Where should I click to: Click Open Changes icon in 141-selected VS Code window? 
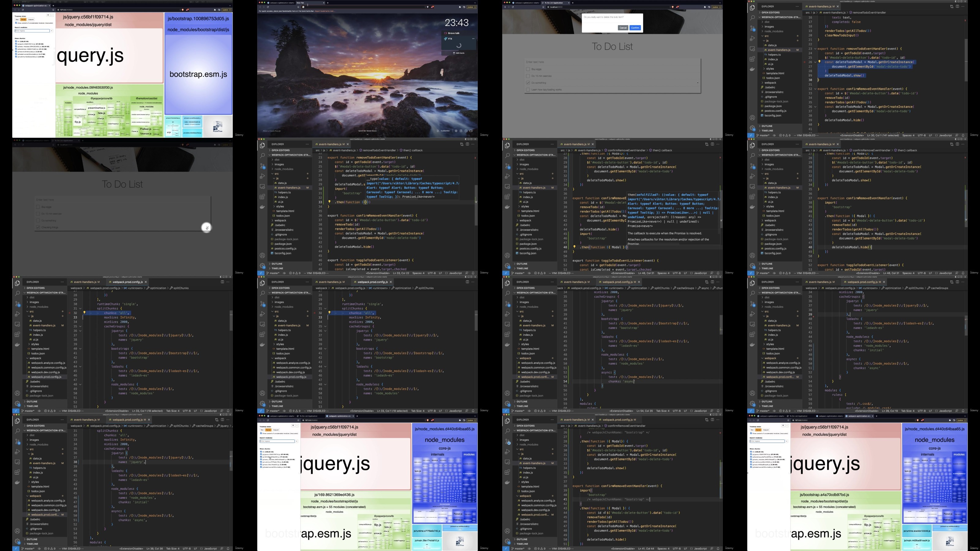(x=952, y=6)
